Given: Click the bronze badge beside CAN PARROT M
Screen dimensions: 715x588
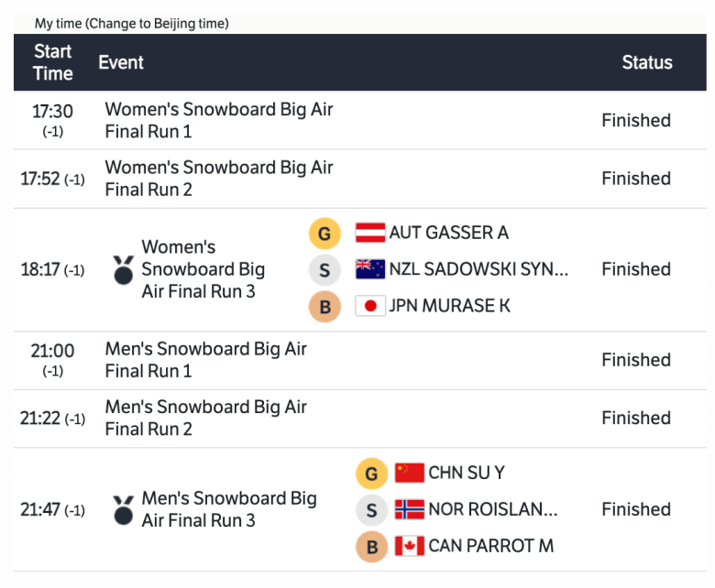Looking at the screenshot, I should pyautogui.click(x=371, y=546).
